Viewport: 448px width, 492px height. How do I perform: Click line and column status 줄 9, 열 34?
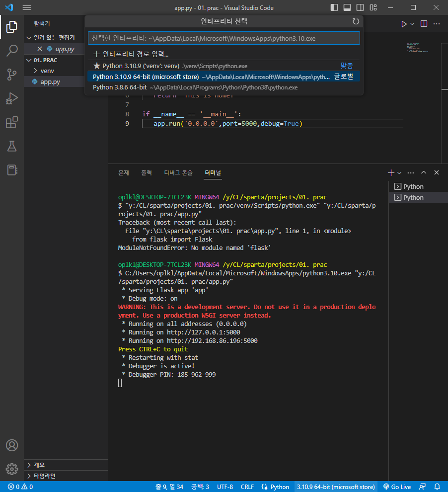click(x=169, y=487)
